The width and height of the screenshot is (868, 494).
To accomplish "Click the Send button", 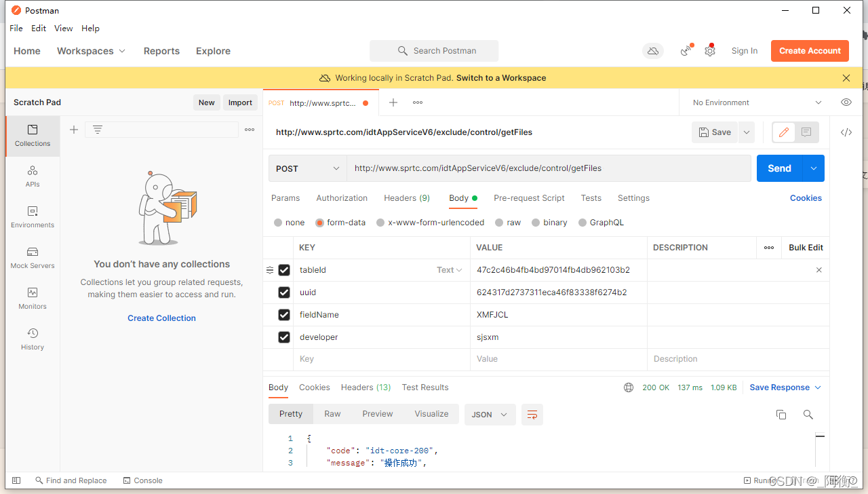I will point(779,168).
